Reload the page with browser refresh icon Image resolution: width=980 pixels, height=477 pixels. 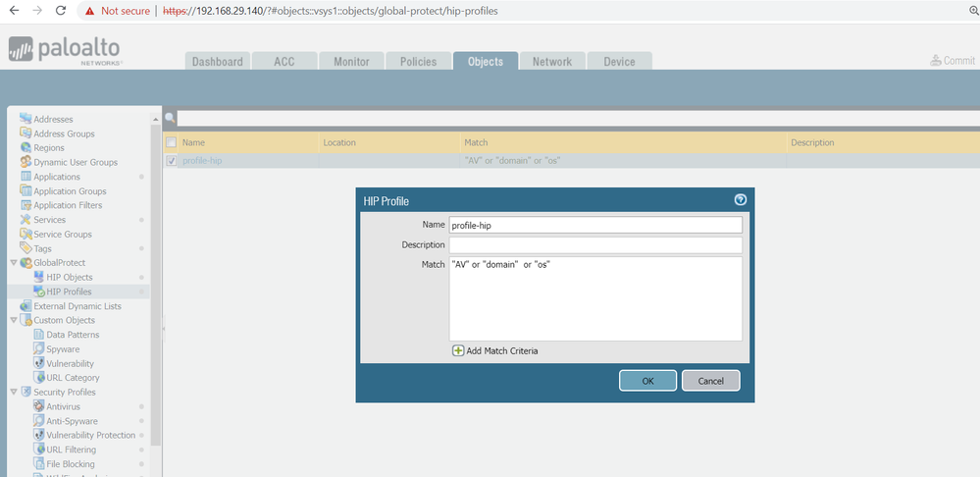(61, 11)
